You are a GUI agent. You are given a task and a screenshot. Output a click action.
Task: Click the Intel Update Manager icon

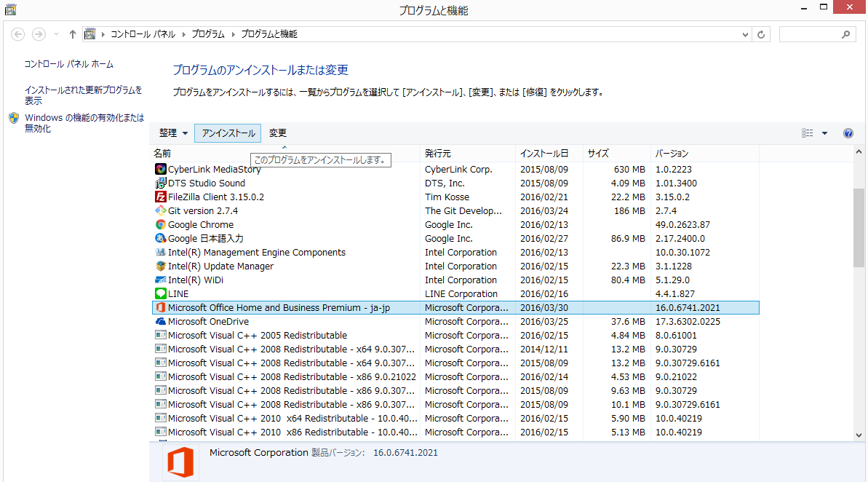pyautogui.click(x=161, y=266)
